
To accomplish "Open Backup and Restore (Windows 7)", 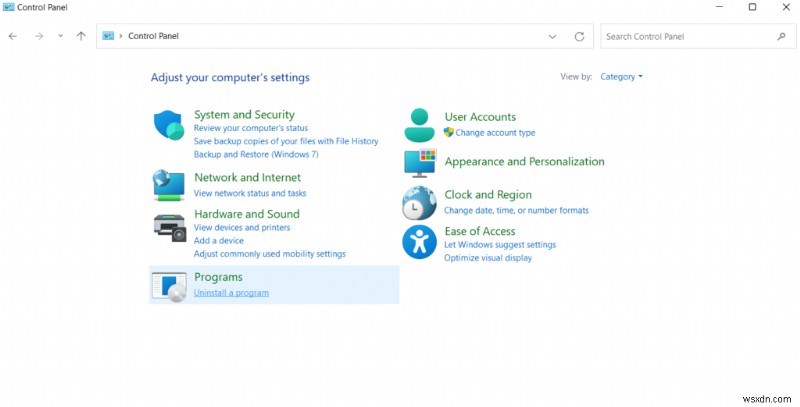I will [x=256, y=155].
